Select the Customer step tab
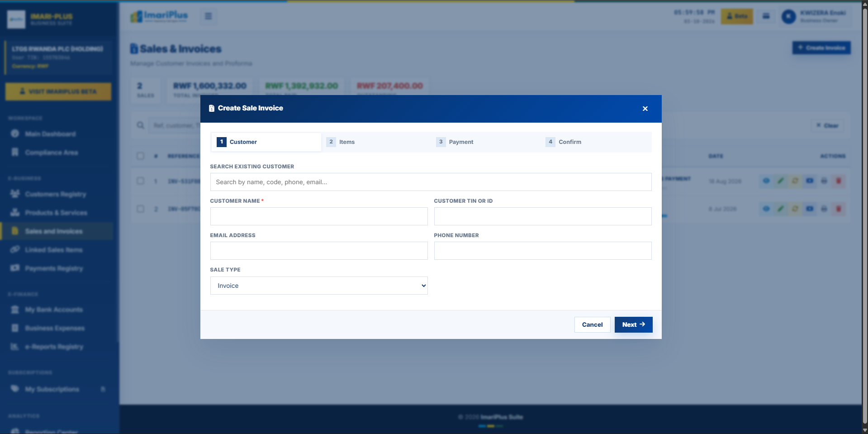The height and width of the screenshot is (434, 868). click(x=266, y=142)
